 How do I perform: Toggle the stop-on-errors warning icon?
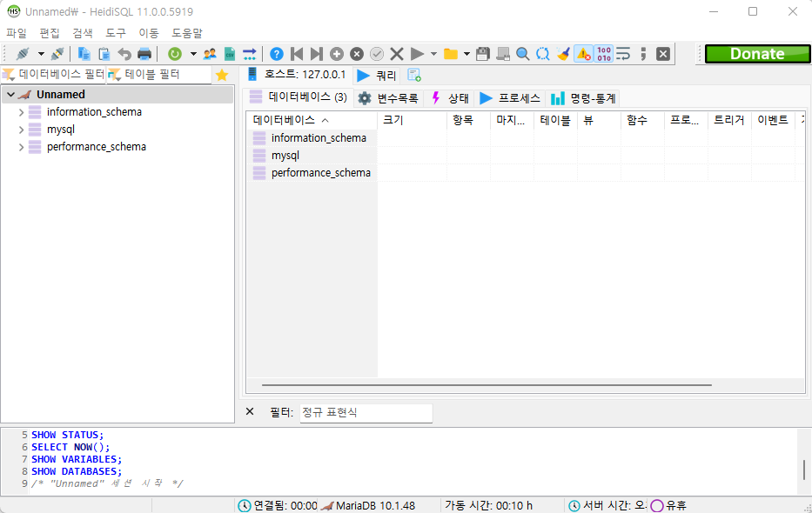pos(584,54)
